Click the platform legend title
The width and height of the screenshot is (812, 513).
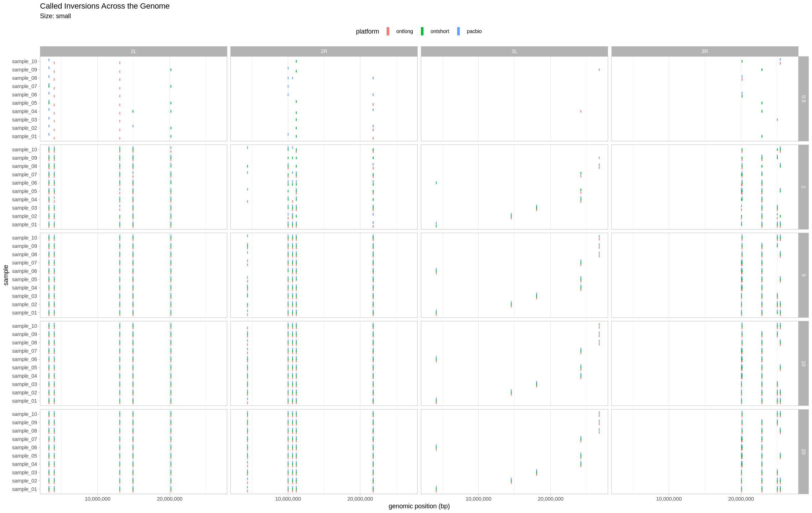367,31
